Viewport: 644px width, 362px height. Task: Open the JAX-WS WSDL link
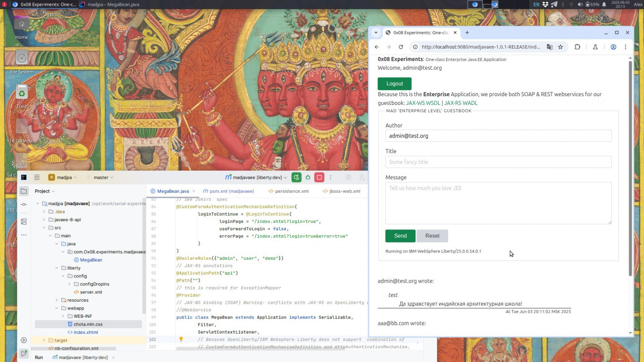(423, 103)
